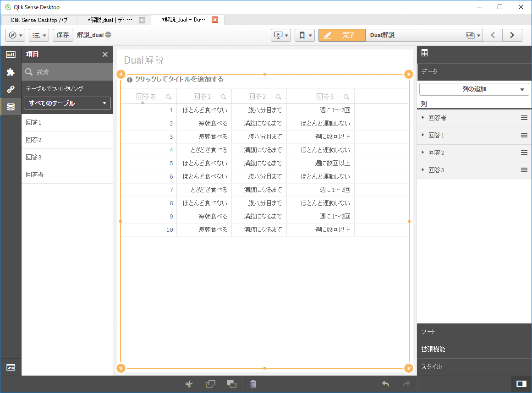Close the 項目 fields panel
The width and height of the screenshot is (532, 393).
[x=105, y=55]
